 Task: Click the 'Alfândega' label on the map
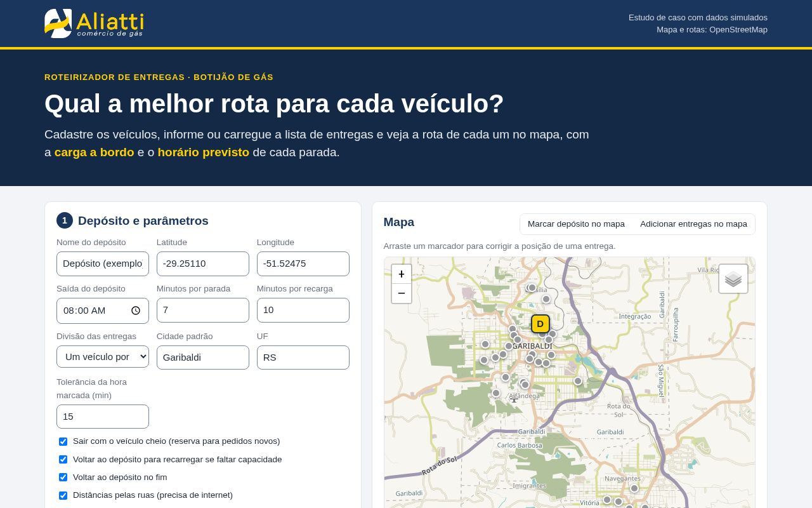pos(525,396)
